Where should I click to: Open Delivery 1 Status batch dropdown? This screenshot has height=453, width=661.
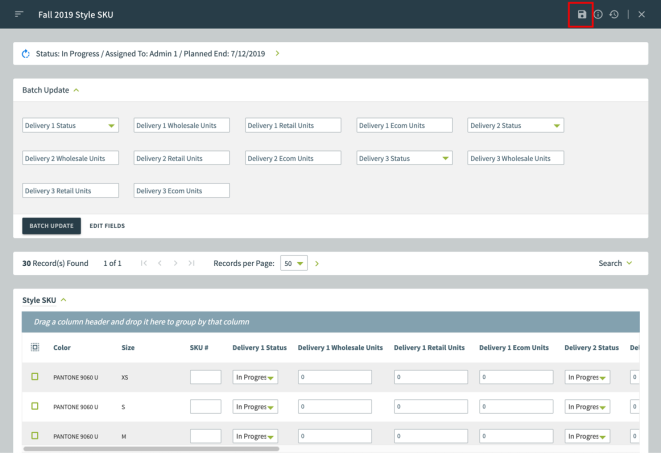click(70, 125)
